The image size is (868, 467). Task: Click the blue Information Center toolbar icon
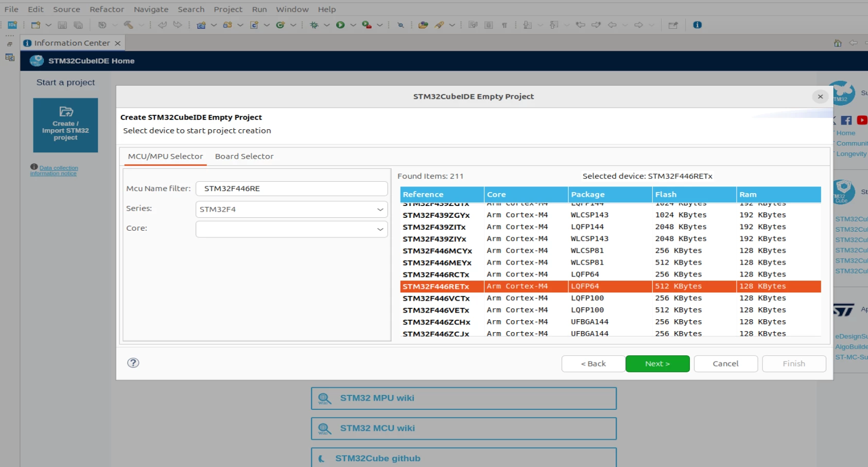tap(698, 25)
